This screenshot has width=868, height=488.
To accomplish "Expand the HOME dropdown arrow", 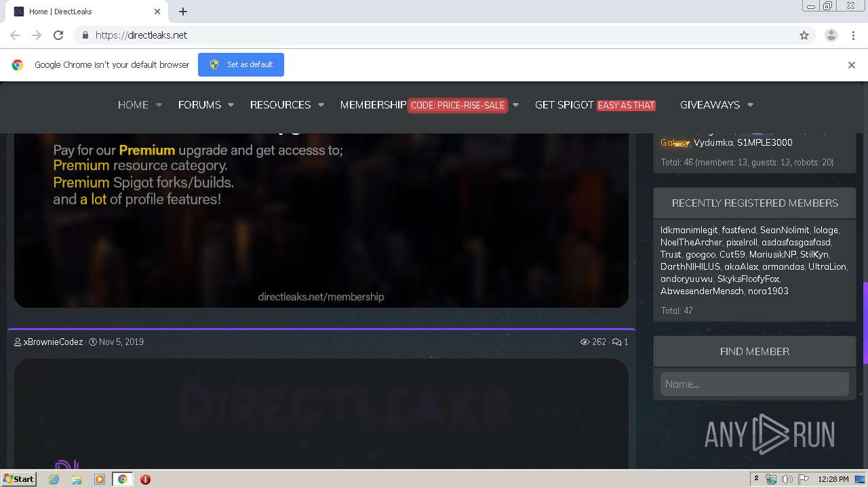I will (x=159, y=105).
